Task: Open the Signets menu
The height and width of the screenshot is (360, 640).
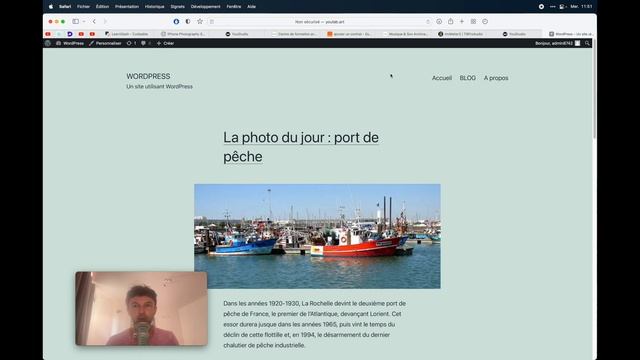Action: tap(178, 7)
